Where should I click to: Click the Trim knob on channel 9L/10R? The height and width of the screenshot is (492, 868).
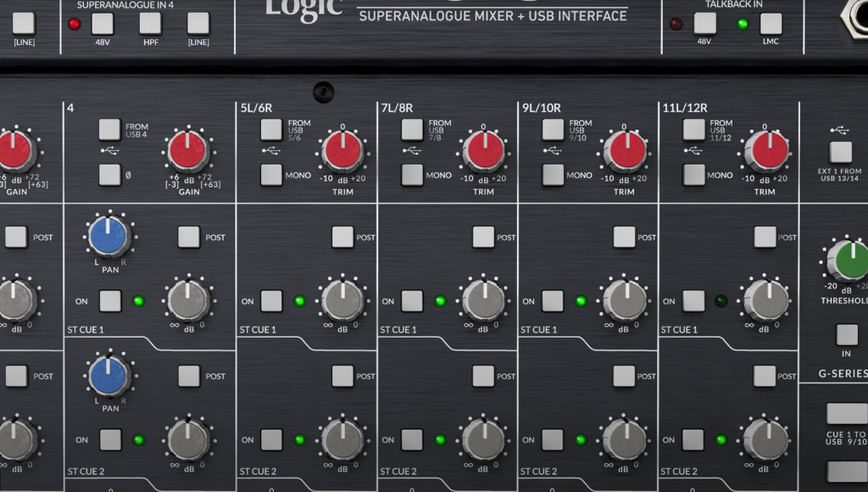click(625, 152)
